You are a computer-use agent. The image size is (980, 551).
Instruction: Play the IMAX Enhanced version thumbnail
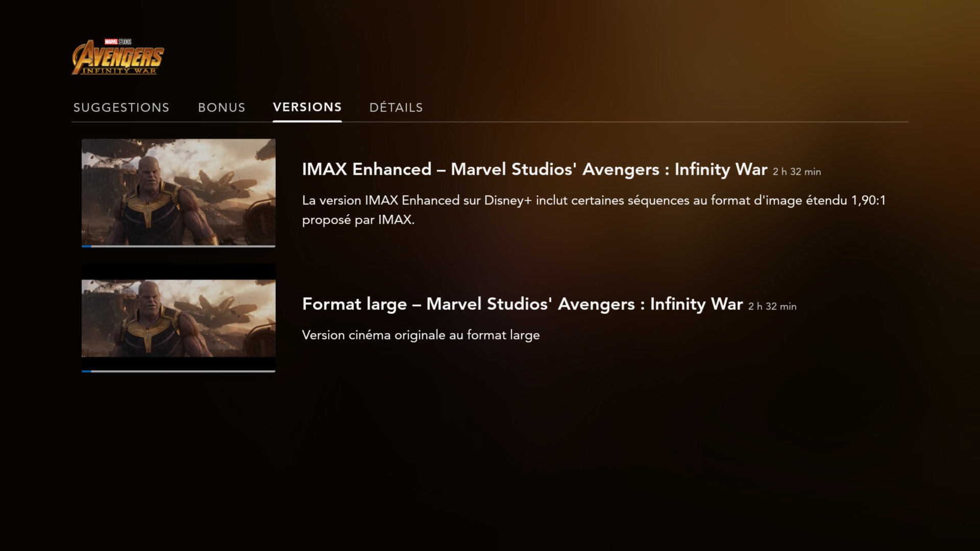coord(179,192)
